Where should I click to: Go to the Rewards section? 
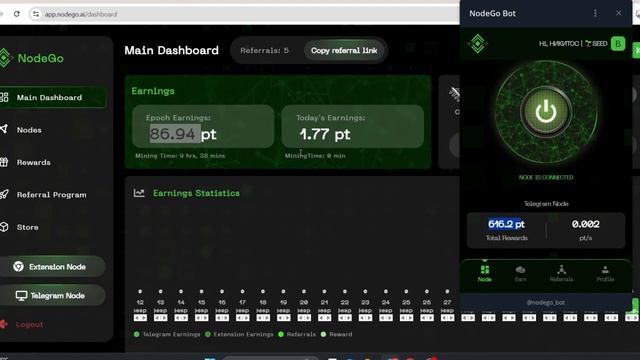[x=33, y=162]
